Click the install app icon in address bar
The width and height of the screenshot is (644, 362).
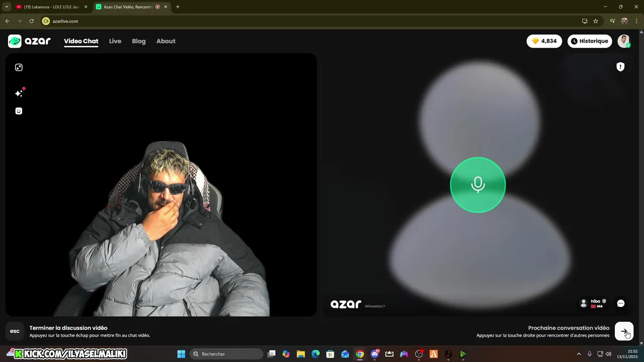(585, 21)
